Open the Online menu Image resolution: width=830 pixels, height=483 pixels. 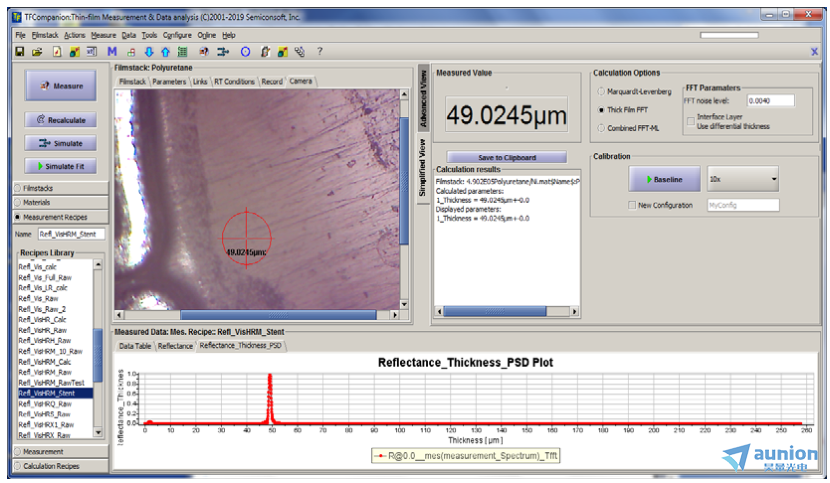pyautogui.click(x=206, y=35)
